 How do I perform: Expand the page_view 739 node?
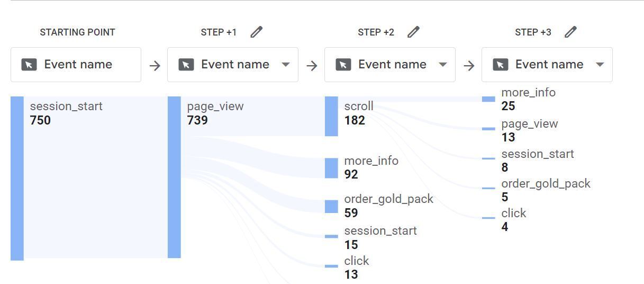pyautogui.click(x=174, y=177)
